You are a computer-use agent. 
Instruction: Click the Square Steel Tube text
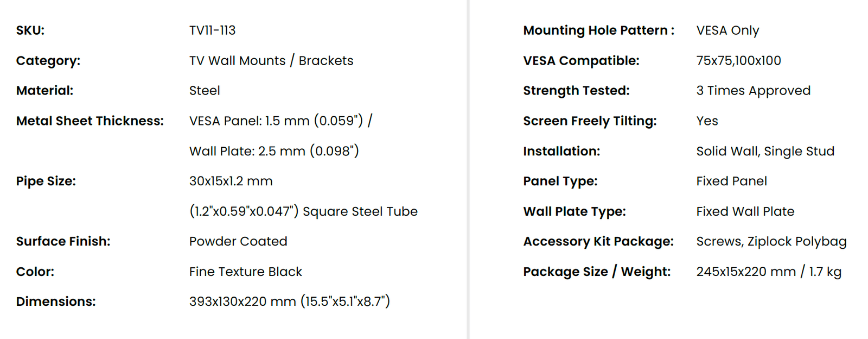click(x=360, y=211)
